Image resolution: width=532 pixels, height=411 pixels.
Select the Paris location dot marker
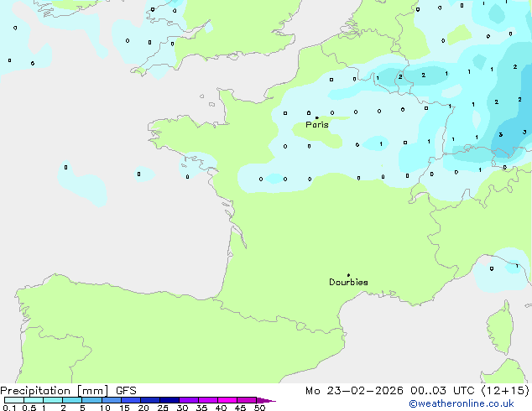tap(317, 117)
